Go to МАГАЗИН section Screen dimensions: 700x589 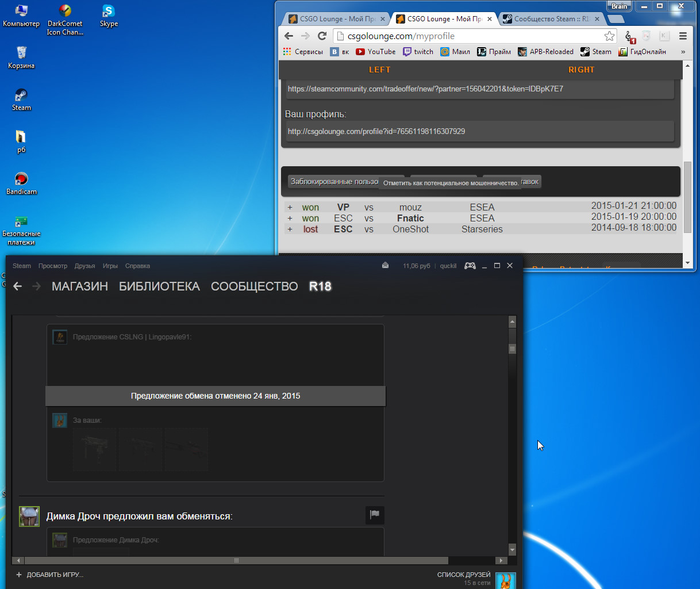[x=80, y=286]
